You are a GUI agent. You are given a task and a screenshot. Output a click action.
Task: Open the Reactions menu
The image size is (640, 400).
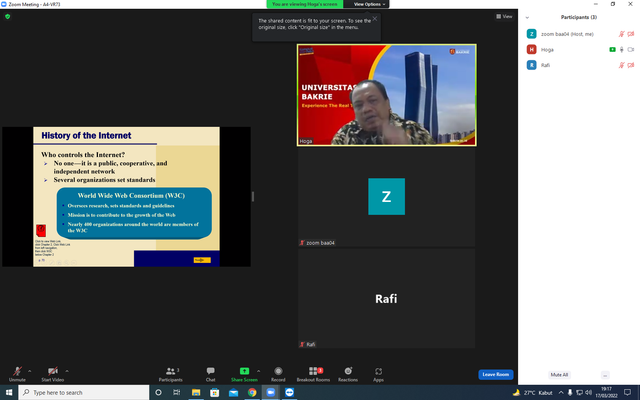[x=348, y=374]
